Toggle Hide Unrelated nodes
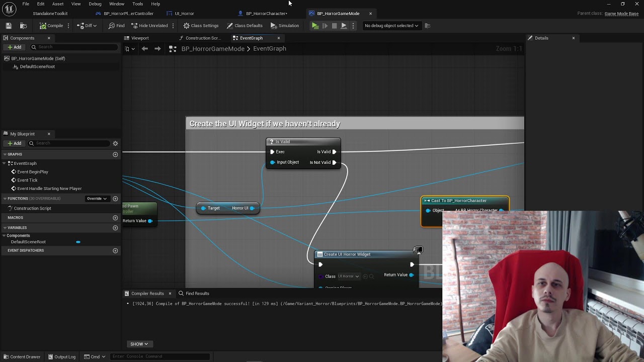The width and height of the screenshot is (644, 362). (x=149, y=26)
